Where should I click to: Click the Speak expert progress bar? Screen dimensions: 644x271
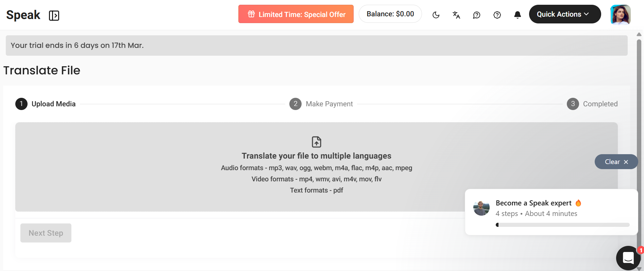(x=562, y=225)
